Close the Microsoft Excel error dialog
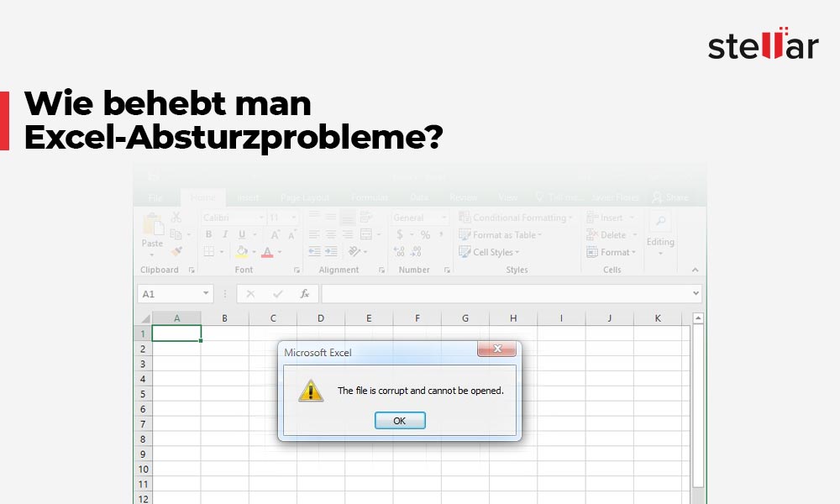The width and height of the screenshot is (840, 504). pyautogui.click(x=496, y=349)
